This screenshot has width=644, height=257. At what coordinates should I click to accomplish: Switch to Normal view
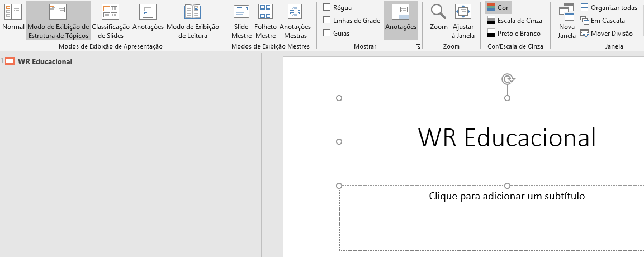[x=13, y=18]
